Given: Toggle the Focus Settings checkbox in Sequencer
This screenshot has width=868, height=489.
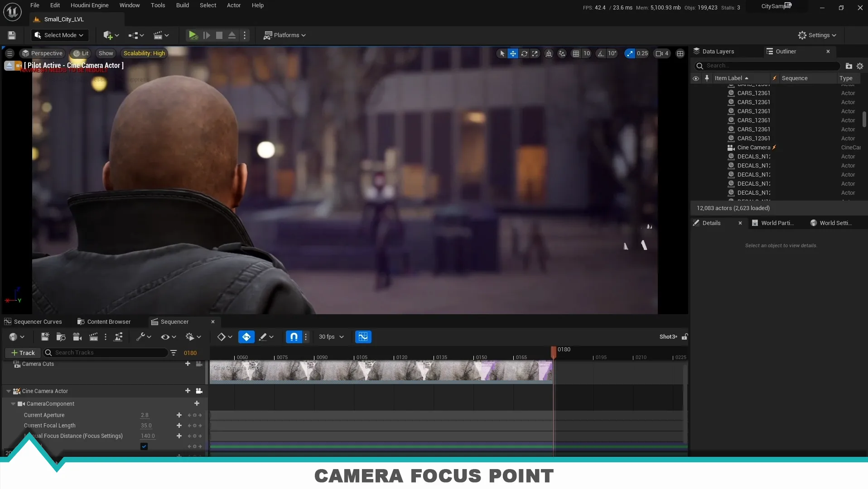Looking at the screenshot, I should [144, 446].
